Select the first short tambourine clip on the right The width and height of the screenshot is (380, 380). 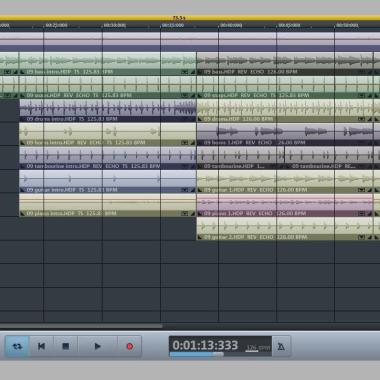point(240,158)
